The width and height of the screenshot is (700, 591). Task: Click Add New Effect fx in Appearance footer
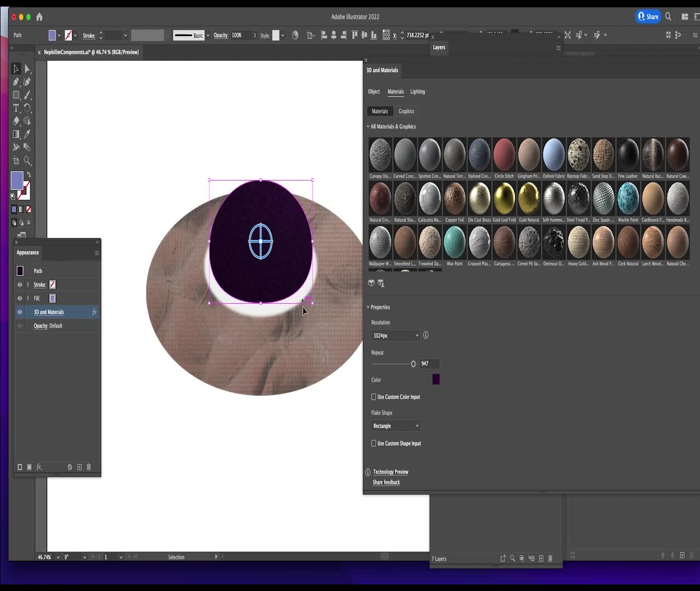pos(39,467)
